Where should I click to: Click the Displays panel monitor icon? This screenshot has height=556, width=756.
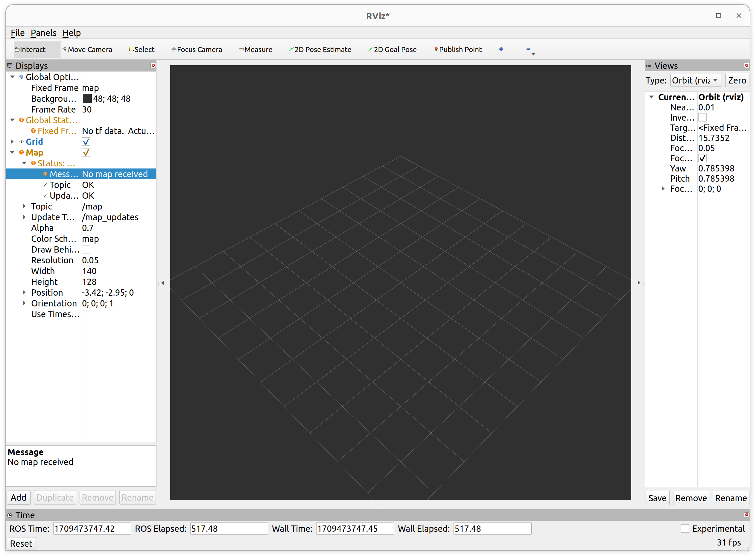point(10,66)
